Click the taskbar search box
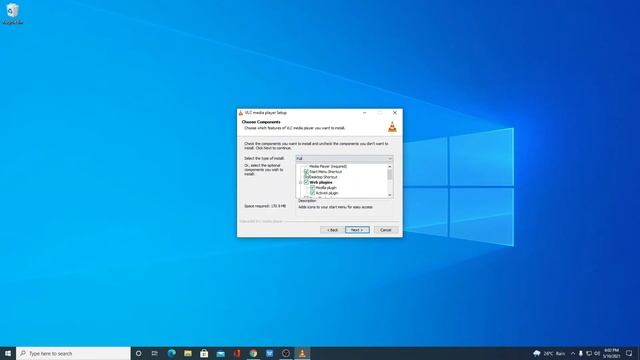Viewport: 640px width, 360px height. (x=73, y=353)
